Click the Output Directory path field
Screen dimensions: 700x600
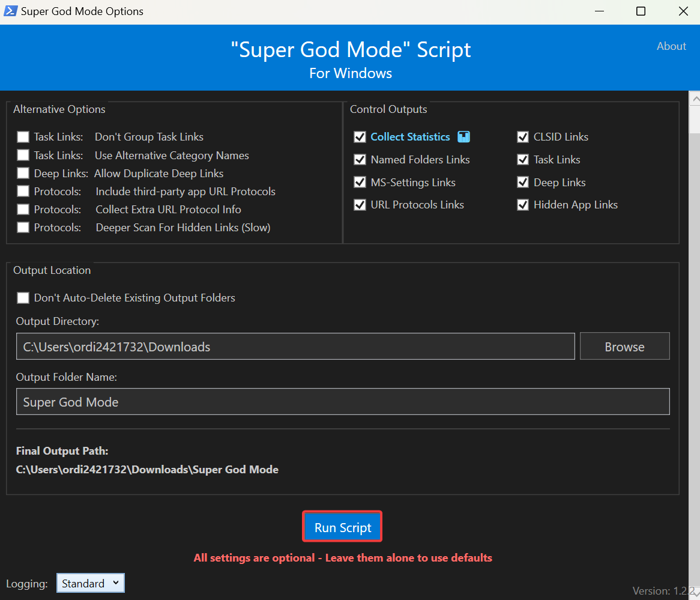[x=295, y=346]
